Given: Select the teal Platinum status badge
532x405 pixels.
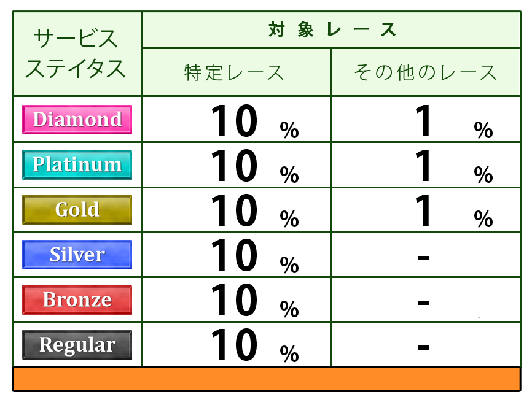Looking at the screenshot, I should pos(77,164).
